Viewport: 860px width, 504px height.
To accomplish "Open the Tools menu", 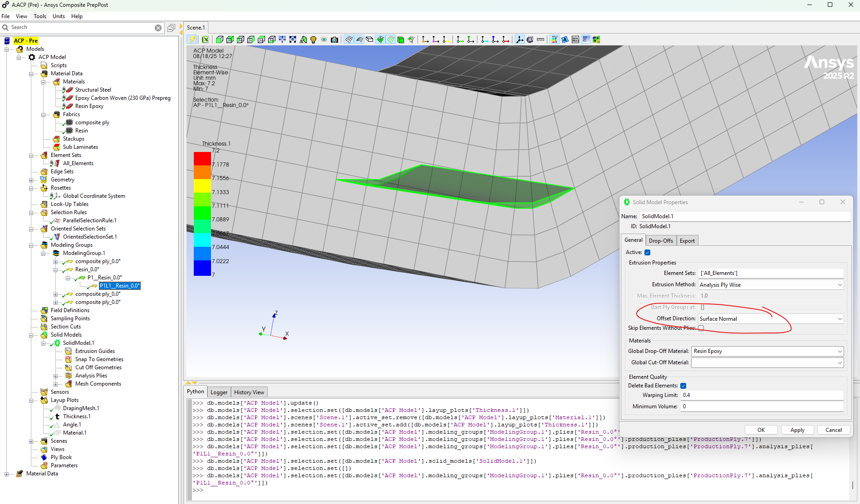I will (x=40, y=16).
